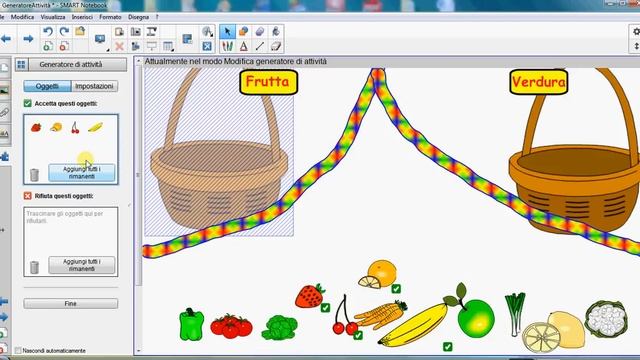Image resolution: width=640 pixels, height=360 pixels.
Task: Open the Formato menu
Action: (x=110, y=17)
